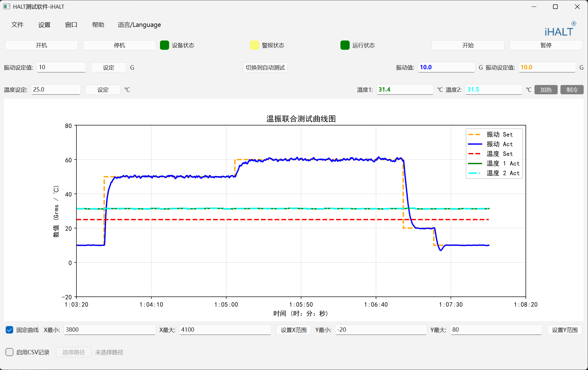588x370 pixels.
Task: Click 切换到自动测试 button
Action: (x=265, y=67)
